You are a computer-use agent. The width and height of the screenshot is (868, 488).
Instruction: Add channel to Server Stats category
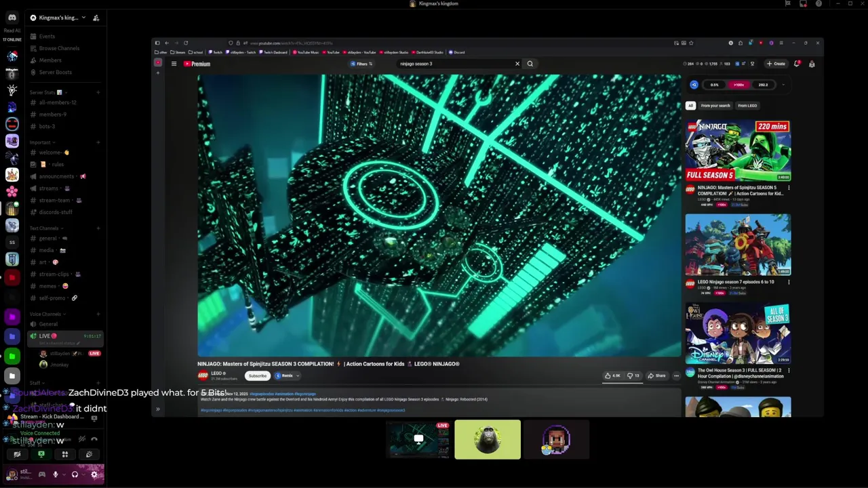coord(98,92)
